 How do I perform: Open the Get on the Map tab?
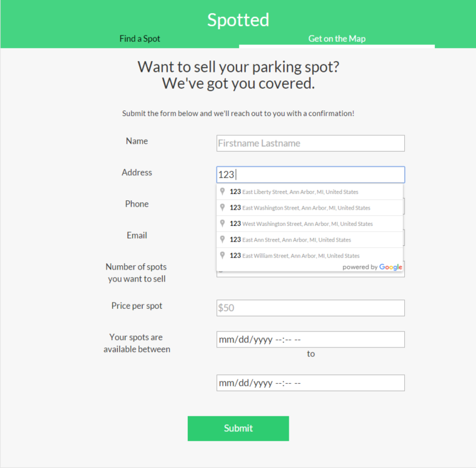[337, 39]
